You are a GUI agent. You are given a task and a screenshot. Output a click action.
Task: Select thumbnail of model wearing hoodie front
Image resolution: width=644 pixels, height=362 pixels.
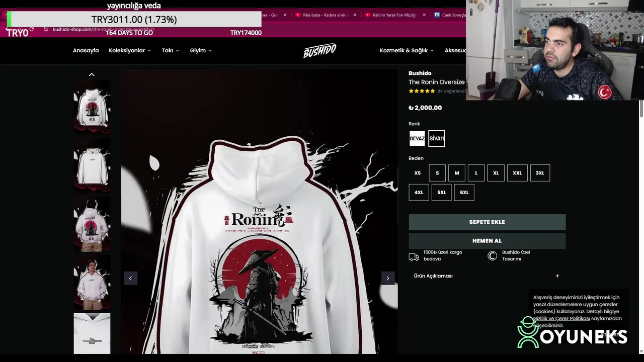[x=92, y=283]
